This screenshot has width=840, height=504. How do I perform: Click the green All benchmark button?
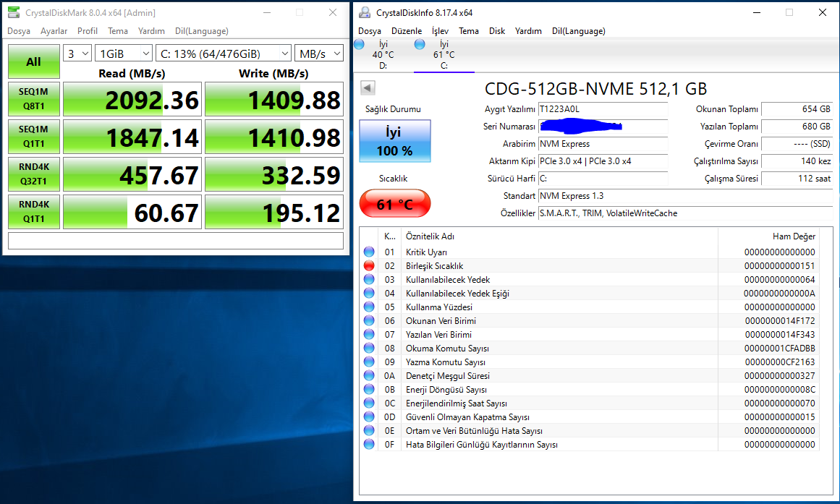tap(34, 61)
